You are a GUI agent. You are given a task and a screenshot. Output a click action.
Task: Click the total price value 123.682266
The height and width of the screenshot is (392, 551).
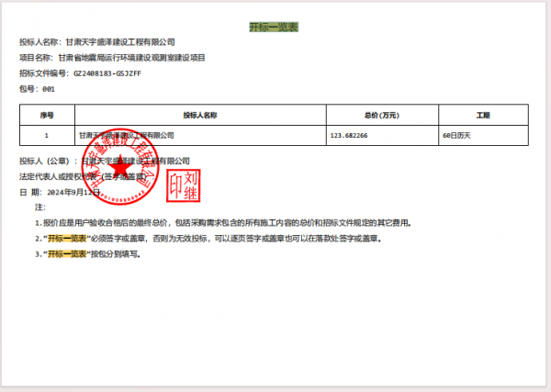(x=348, y=135)
